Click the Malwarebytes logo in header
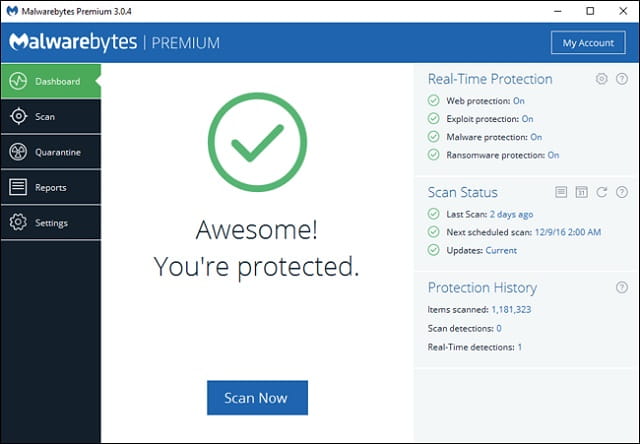 pos(73,42)
